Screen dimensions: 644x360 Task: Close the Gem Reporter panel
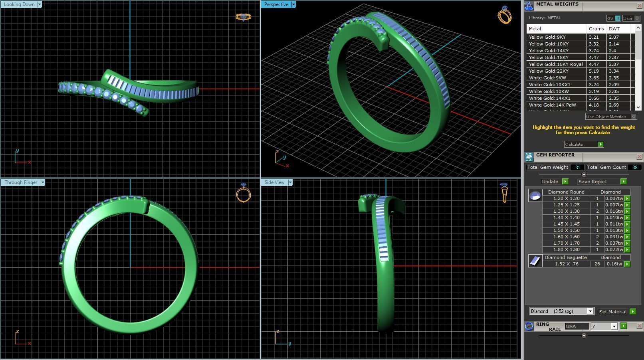639,157
